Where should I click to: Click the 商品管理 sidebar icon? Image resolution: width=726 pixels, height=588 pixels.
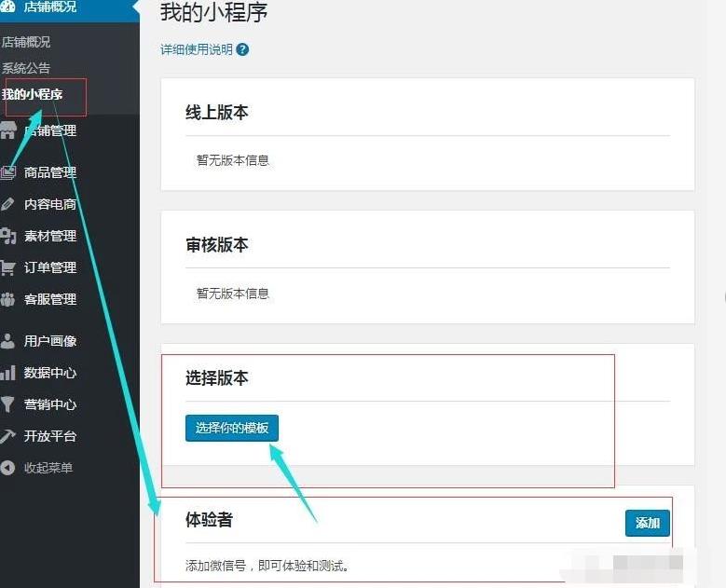click(8, 172)
